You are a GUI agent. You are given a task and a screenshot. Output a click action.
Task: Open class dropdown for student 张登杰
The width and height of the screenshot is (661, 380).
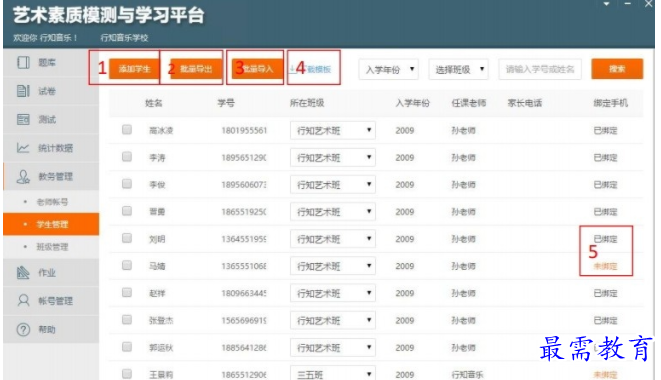(333, 320)
